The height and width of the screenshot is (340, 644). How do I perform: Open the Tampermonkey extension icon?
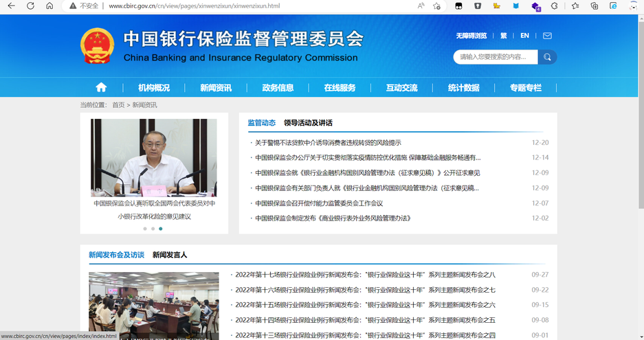(458, 5)
